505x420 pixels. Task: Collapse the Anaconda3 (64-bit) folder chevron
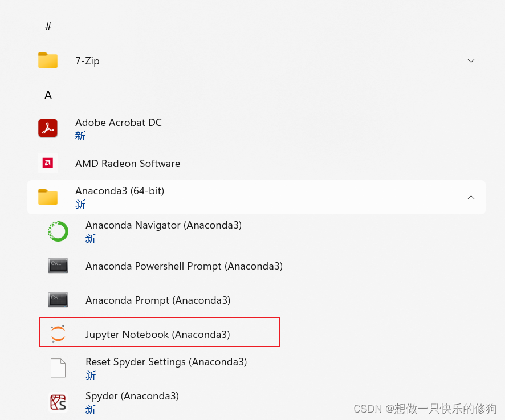(x=471, y=197)
